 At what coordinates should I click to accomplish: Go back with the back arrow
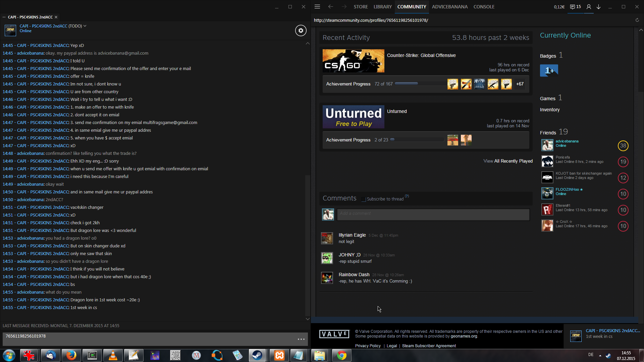pos(331,7)
